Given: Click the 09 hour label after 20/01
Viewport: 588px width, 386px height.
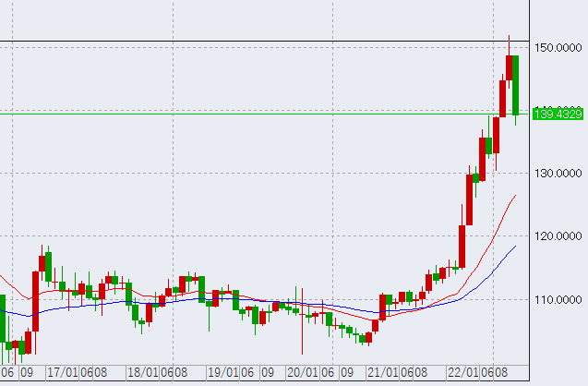Looking at the screenshot, I should pyautogui.click(x=347, y=372).
